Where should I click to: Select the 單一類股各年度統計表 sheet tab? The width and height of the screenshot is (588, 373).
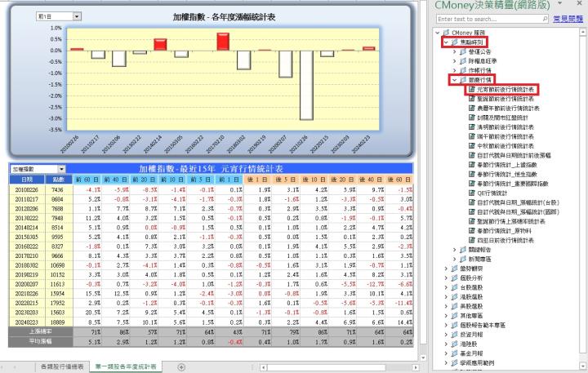[x=126, y=366]
